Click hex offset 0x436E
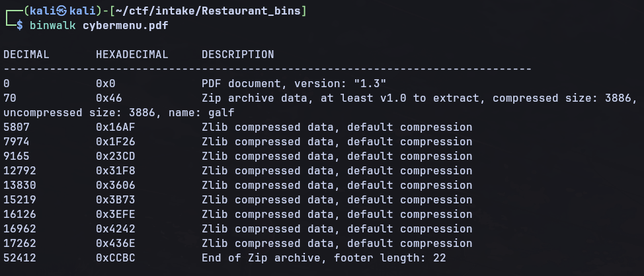Screen dimensions: 644x276 116,244
